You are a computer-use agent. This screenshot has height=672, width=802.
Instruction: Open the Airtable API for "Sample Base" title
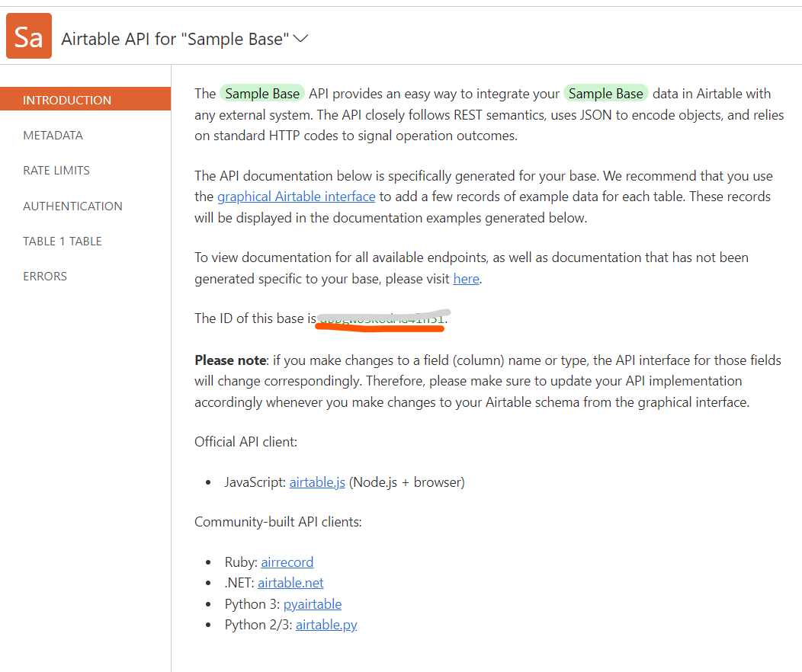click(x=175, y=39)
